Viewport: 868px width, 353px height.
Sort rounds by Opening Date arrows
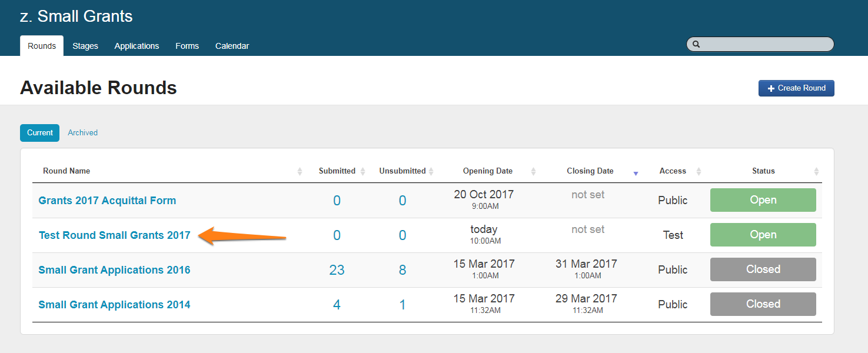click(533, 171)
